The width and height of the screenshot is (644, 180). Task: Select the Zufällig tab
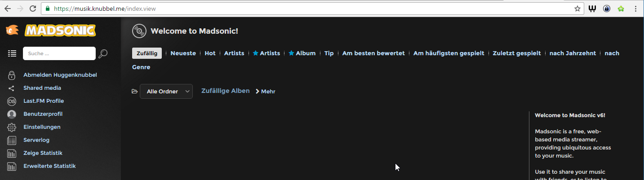point(147,53)
